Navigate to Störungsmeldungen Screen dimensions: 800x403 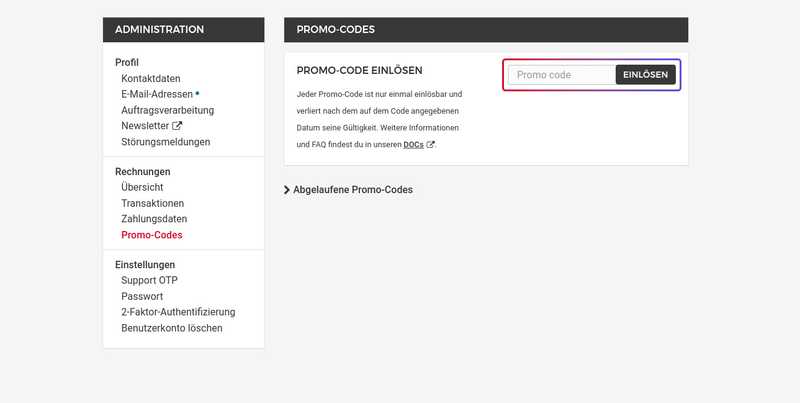pos(166,142)
